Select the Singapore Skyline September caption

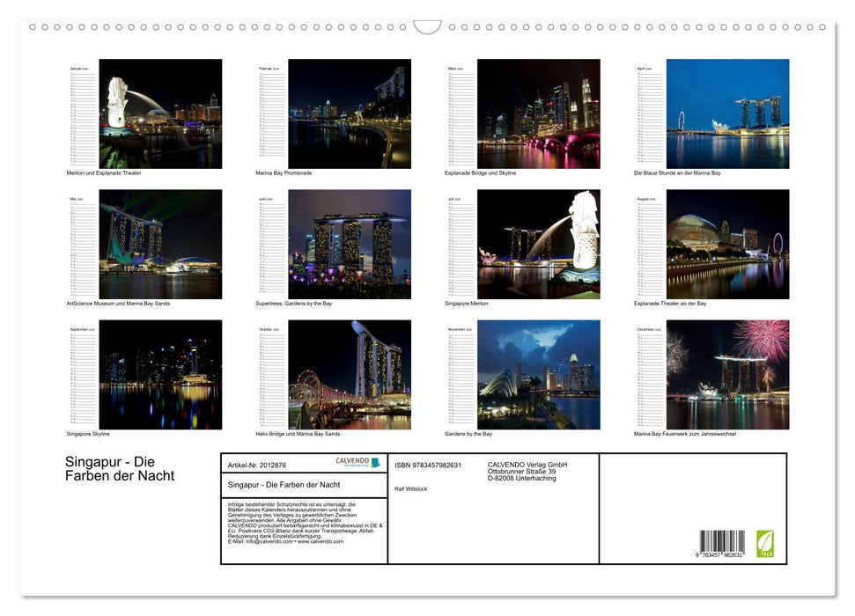pyautogui.click(x=89, y=433)
